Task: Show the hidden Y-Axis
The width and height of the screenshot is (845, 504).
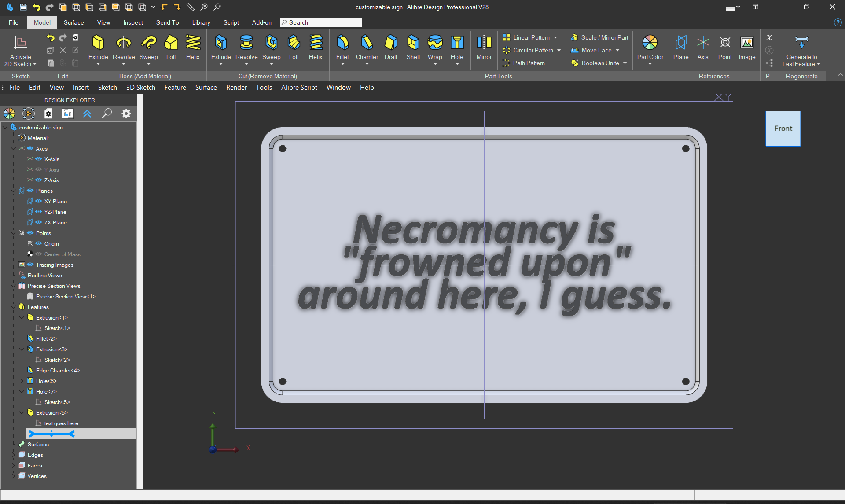Action: (39, 169)
